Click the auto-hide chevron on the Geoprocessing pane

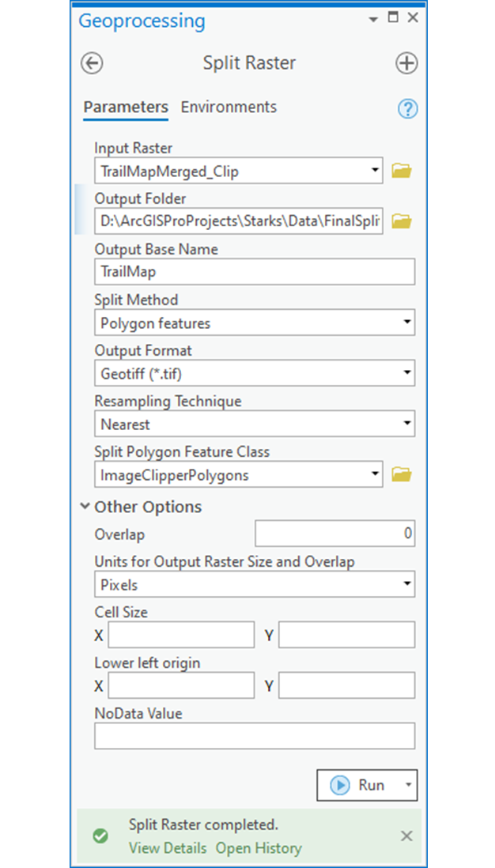point(372,17)
